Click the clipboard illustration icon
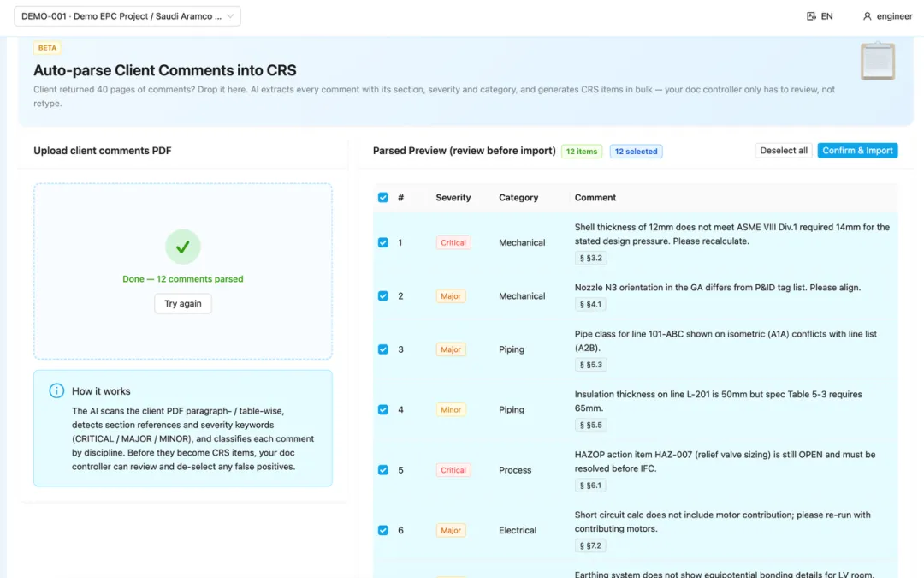The image size is (924, 578). click(878, 62)
